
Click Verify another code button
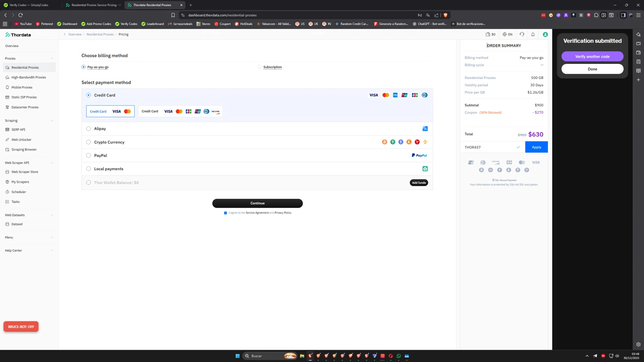click(x=592, y=57)
